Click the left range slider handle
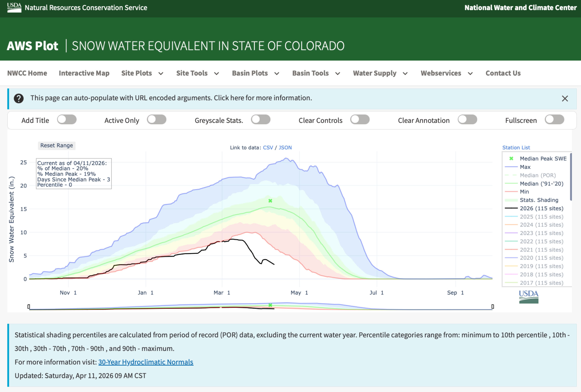 point(29,306)
